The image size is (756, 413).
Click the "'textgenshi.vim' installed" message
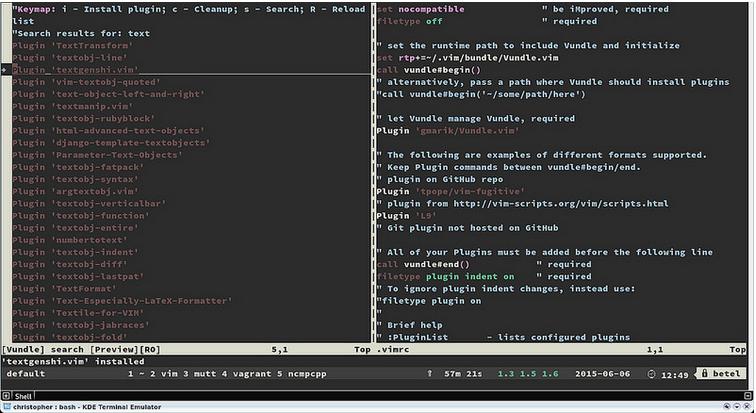pos(73,361)
